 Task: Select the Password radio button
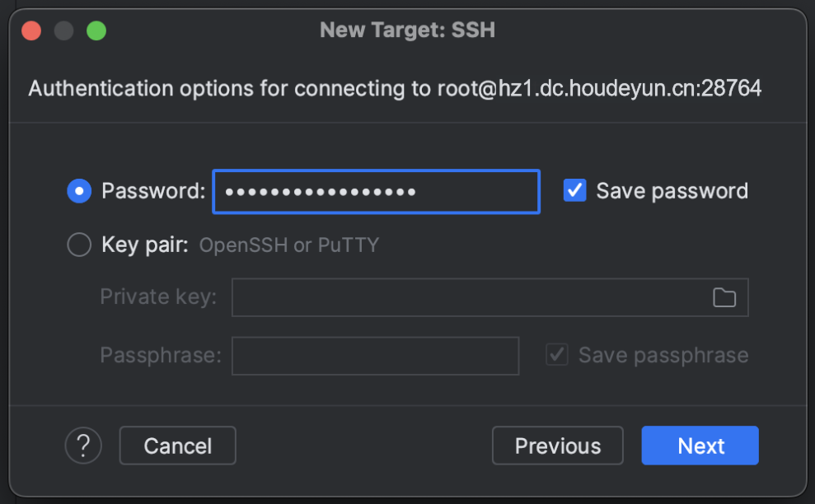click(79, 191)
